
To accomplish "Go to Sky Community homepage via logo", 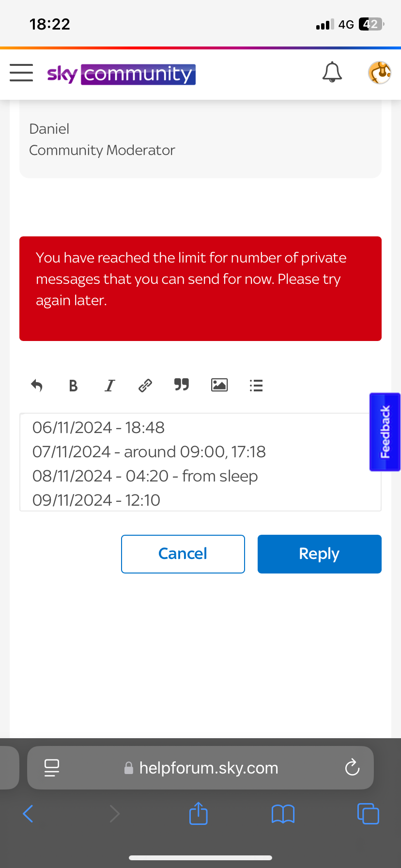I will click(121, 74).
